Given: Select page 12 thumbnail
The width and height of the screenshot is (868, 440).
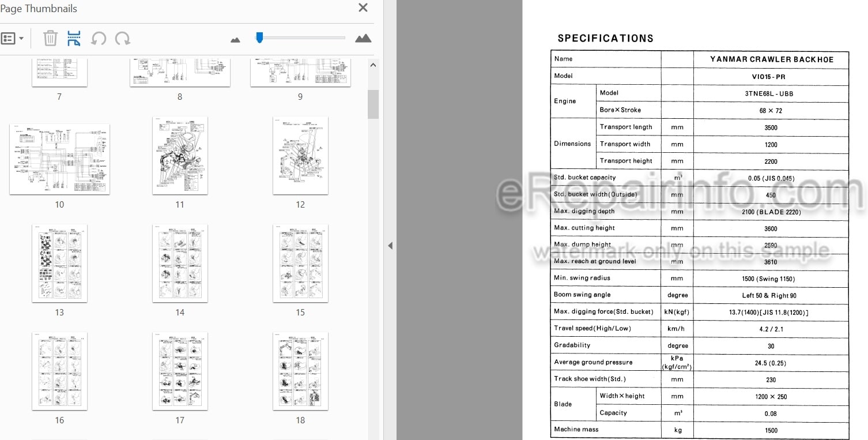Looking at the screenshot, I should [300, 156].
